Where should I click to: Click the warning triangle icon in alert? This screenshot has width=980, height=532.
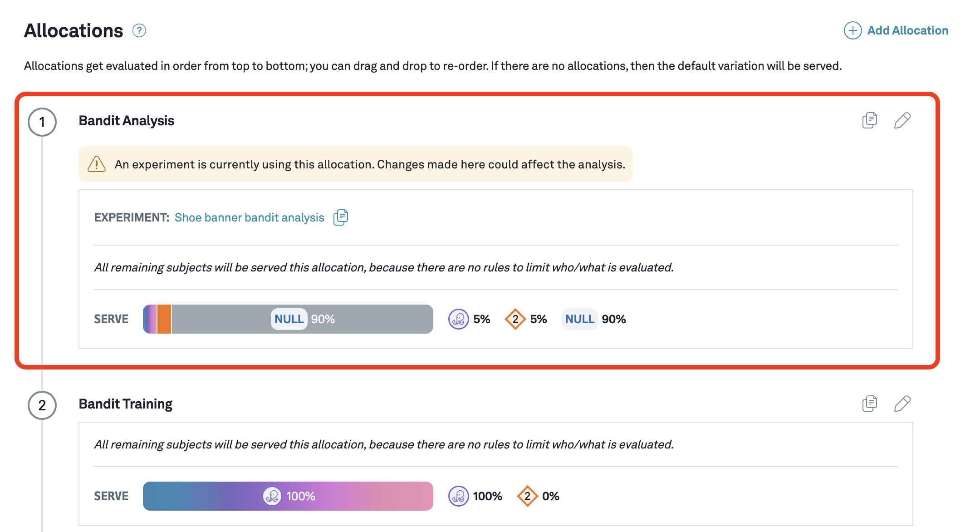coord(97,164)
